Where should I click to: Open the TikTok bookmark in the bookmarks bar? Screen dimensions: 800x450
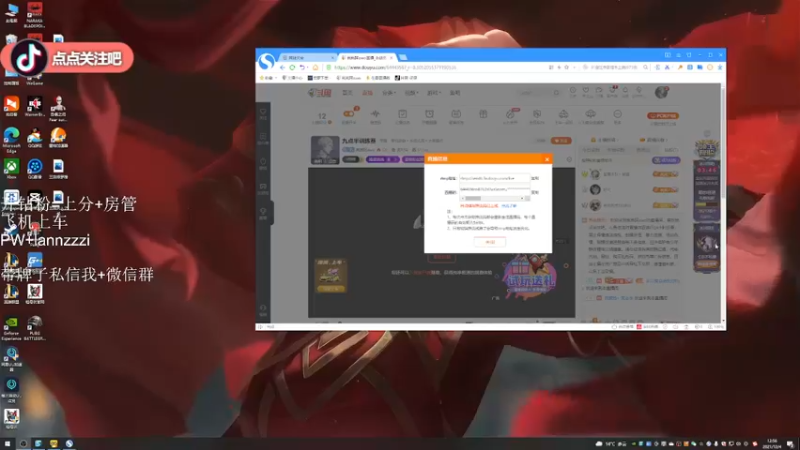coord(406,78)
